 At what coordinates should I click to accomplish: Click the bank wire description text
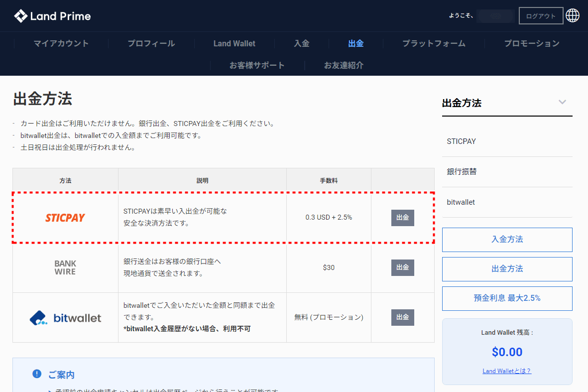[x=172, y=267]
